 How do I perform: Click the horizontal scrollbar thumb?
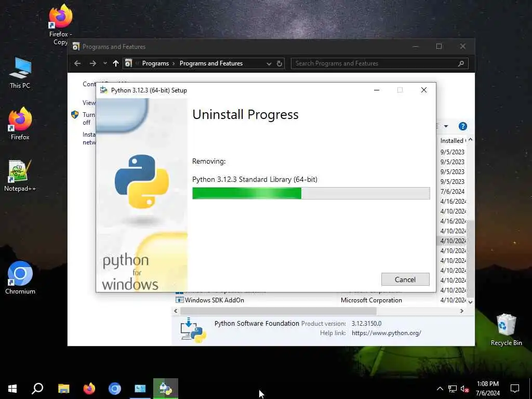[x=278, y=311]
